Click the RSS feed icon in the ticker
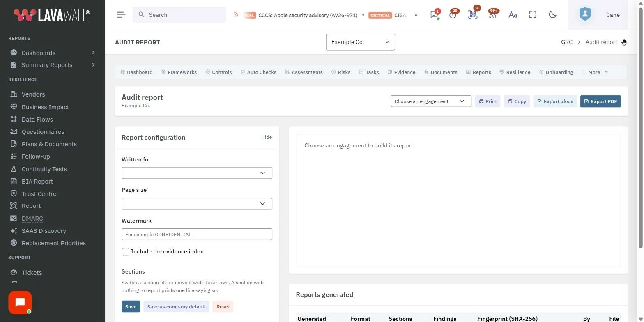The width and height of the screenshot is (644, 322). (236, 15)
